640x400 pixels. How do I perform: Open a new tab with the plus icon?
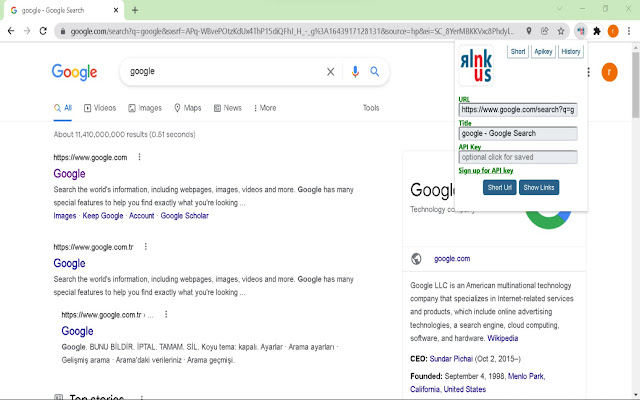click(x=135, y=10)
